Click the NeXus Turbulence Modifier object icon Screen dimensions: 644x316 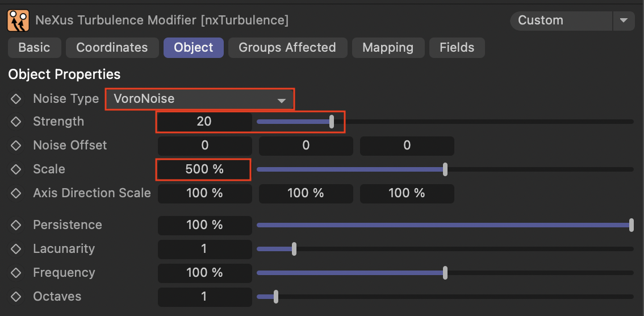[x=18, y=20]
